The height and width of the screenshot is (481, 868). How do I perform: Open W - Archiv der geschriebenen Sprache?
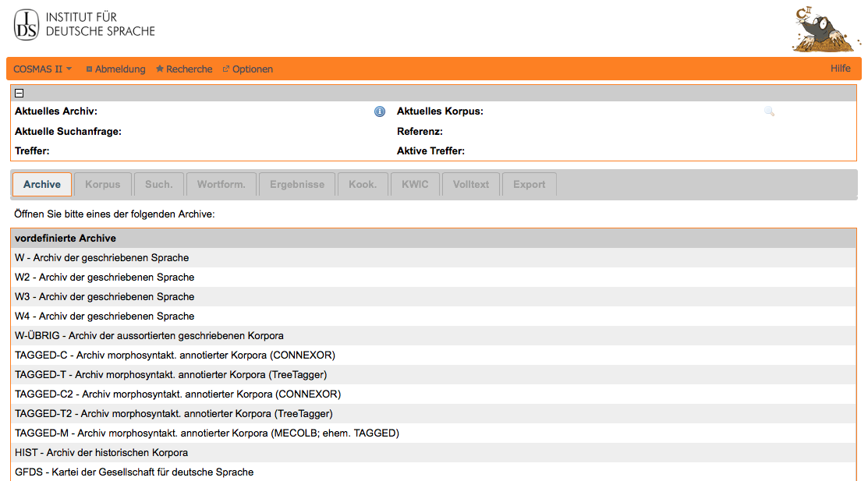(434, 258)
